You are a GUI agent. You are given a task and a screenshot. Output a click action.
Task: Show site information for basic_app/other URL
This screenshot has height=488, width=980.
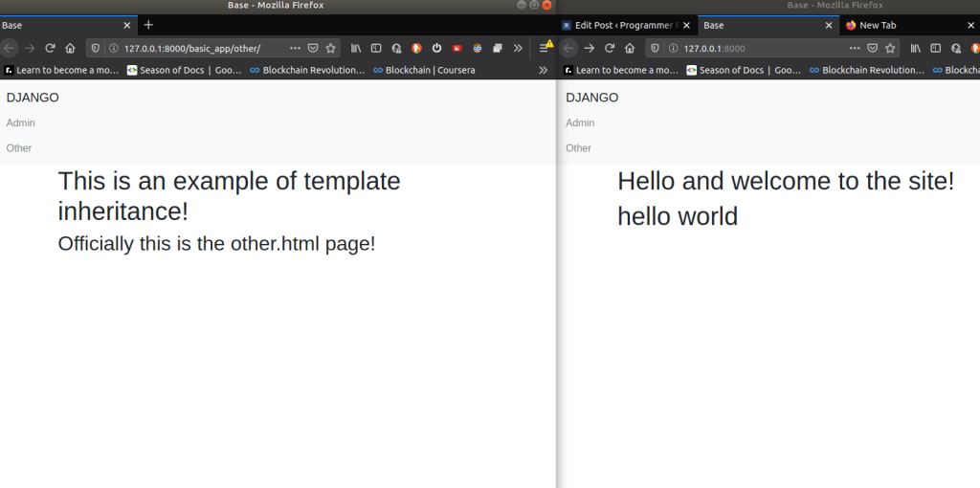[113, 48]
